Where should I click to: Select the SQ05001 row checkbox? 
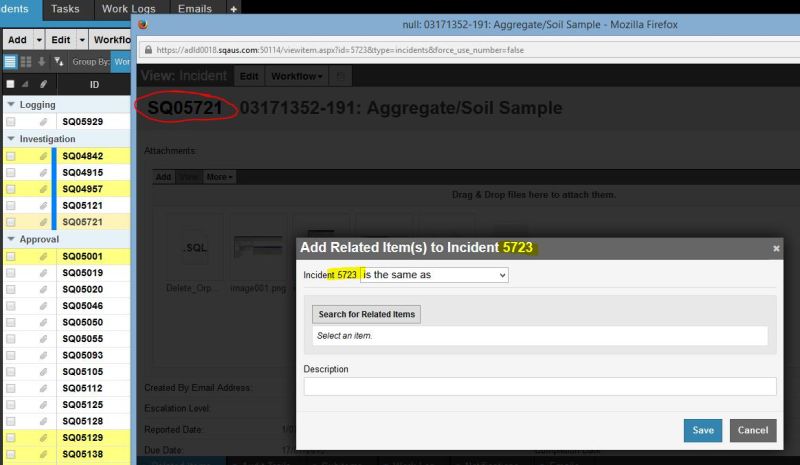click(x=11, y=257)
